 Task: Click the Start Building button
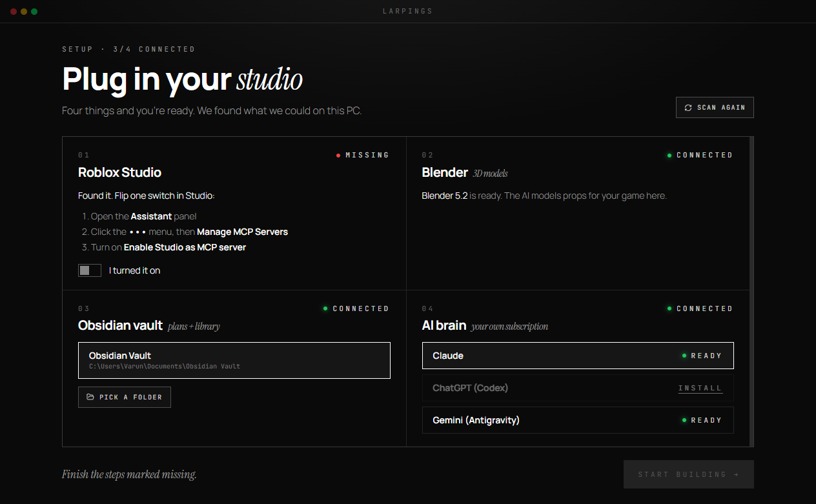point(689,474)
